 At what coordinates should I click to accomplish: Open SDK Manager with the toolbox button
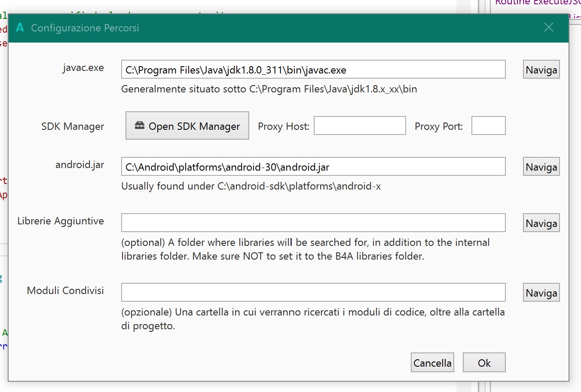pyautogui.click(x=187, y=126)
